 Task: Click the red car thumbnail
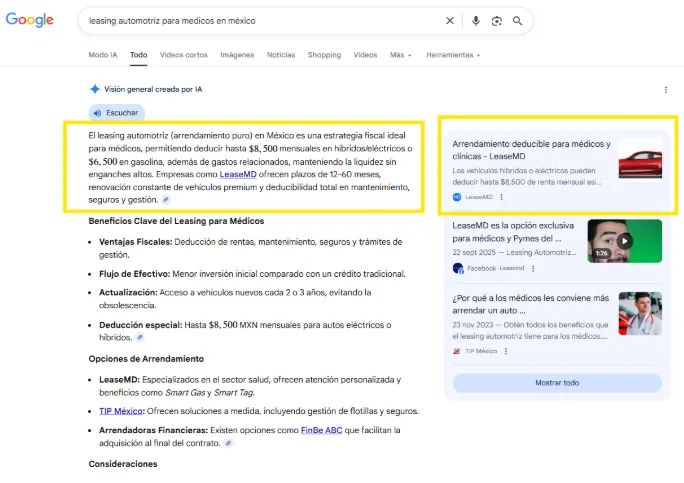[x=640, y=158]
